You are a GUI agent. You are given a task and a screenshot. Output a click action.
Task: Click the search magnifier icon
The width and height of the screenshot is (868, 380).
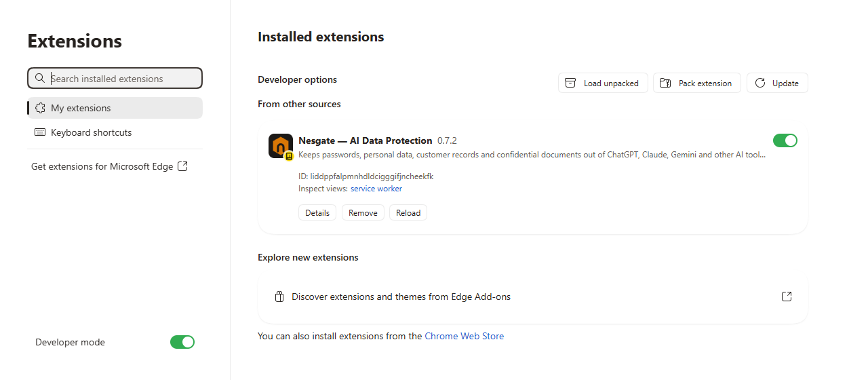pyautogui.click(x=40, y=79)
